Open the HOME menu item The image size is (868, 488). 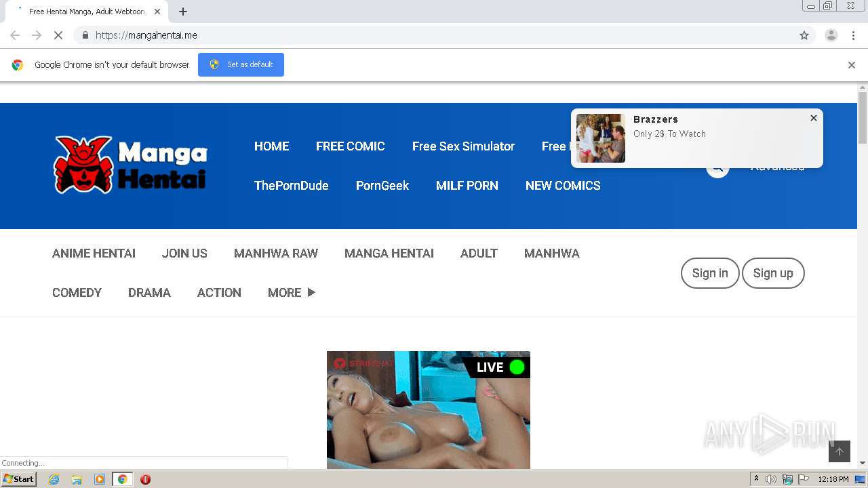(271, 146)
